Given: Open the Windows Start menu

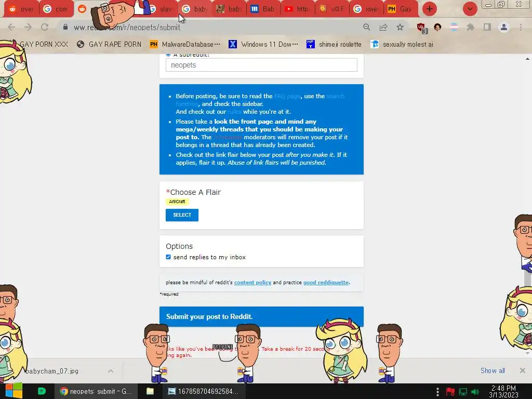Looking at the screenshot, I should [14, 391].
